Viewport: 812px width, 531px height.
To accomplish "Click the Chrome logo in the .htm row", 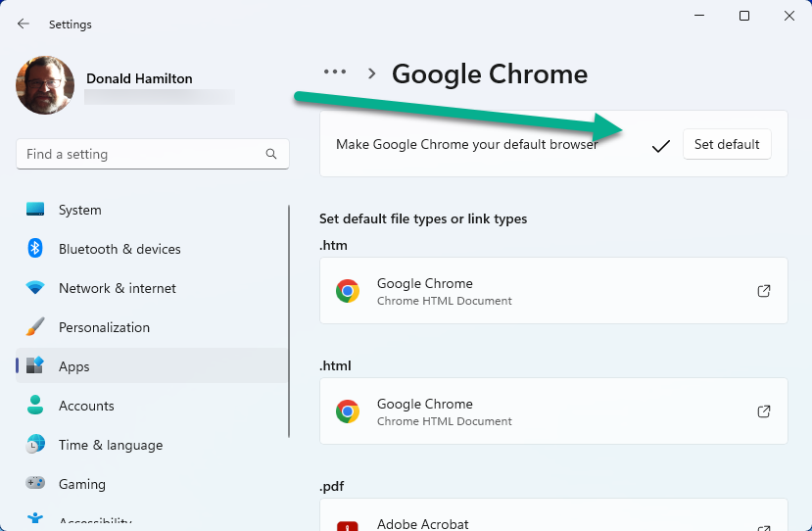I will (x=348, y=291).
